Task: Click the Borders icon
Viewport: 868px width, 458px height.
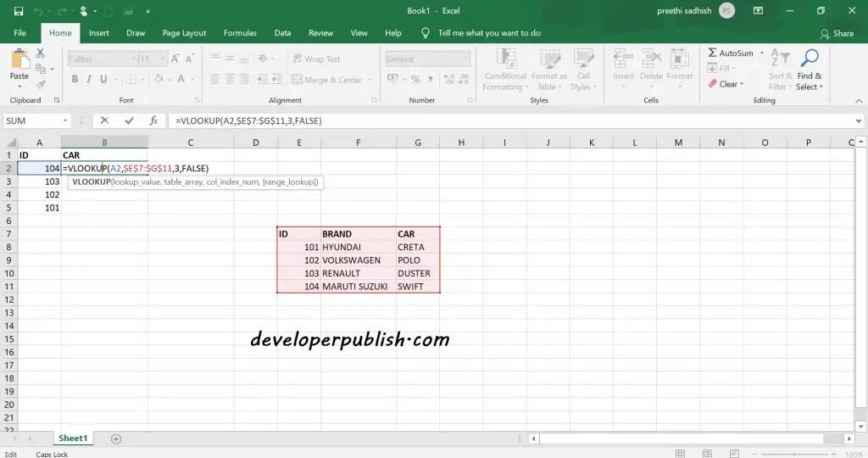Action: tap(131, 79)
